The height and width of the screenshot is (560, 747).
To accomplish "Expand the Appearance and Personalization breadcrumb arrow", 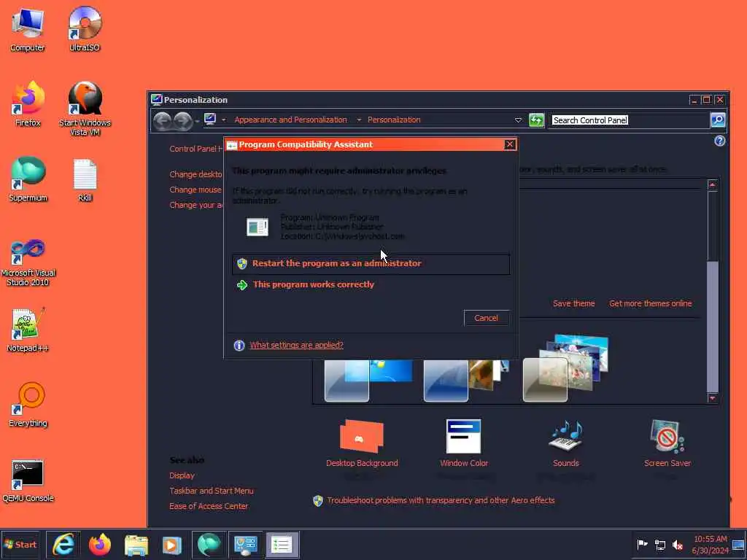I will [x=359, y=120].
